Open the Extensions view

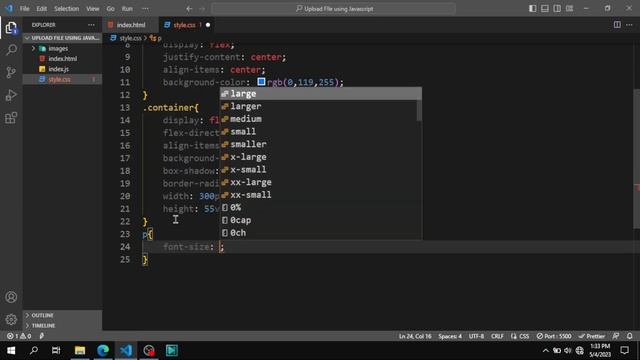11,118
